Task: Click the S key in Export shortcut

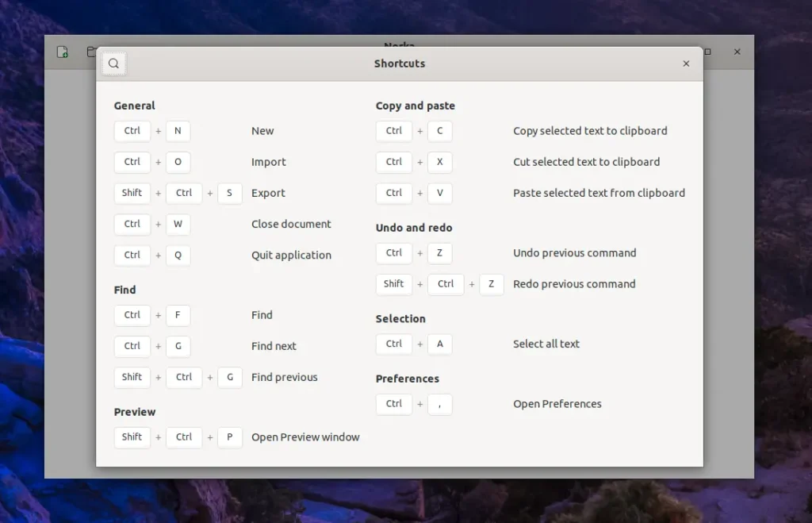Action: [229, 193]
